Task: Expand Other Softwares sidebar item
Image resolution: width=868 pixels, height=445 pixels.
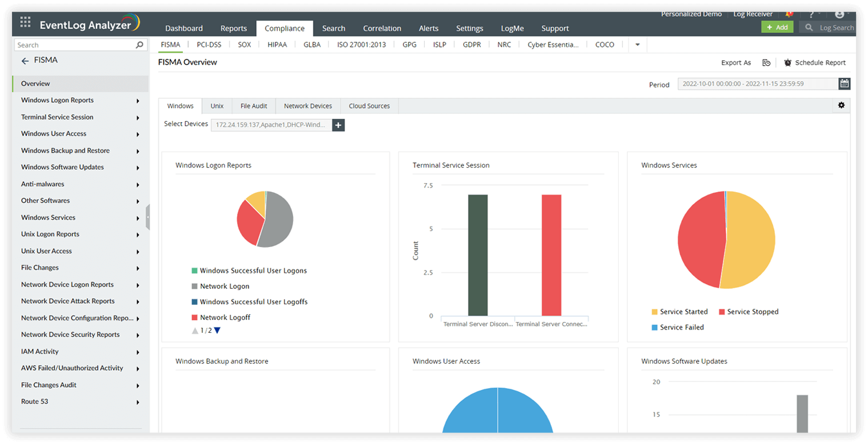Action: 138,201
